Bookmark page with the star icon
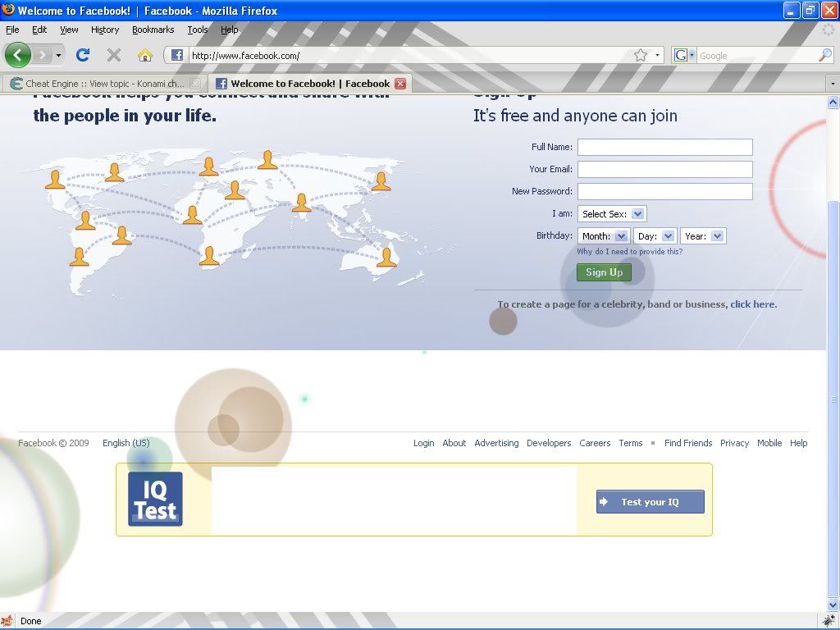The image size is (840, 630). (641, 55)
